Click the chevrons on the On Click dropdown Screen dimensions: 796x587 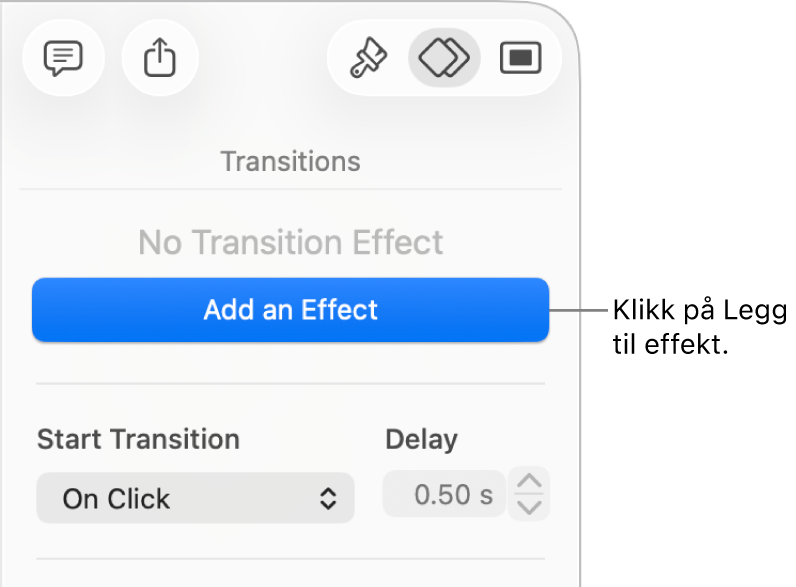click(328, 498)
